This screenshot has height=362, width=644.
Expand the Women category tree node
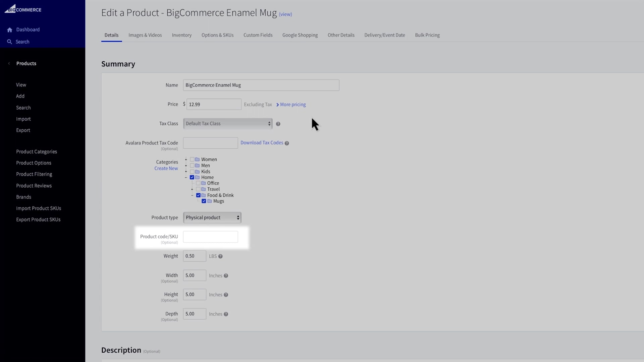pyautogui.click(x=186, y=160)
